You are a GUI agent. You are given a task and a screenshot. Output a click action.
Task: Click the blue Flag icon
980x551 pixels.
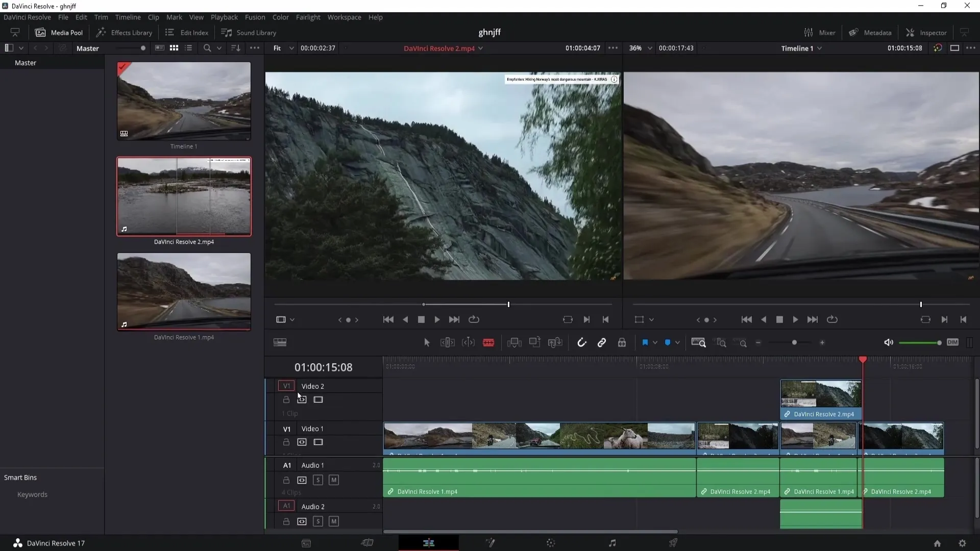[x=645, y=343]
